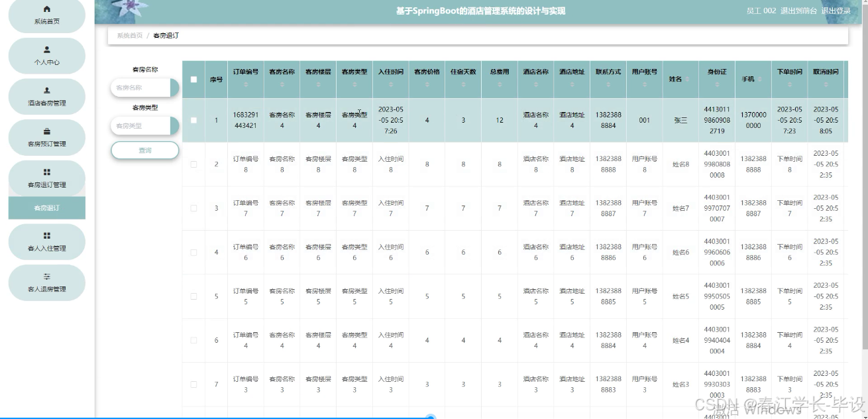
Task: Click order number 1683291443421 cell
Action: pyautogui.click(x=246, y=121)
